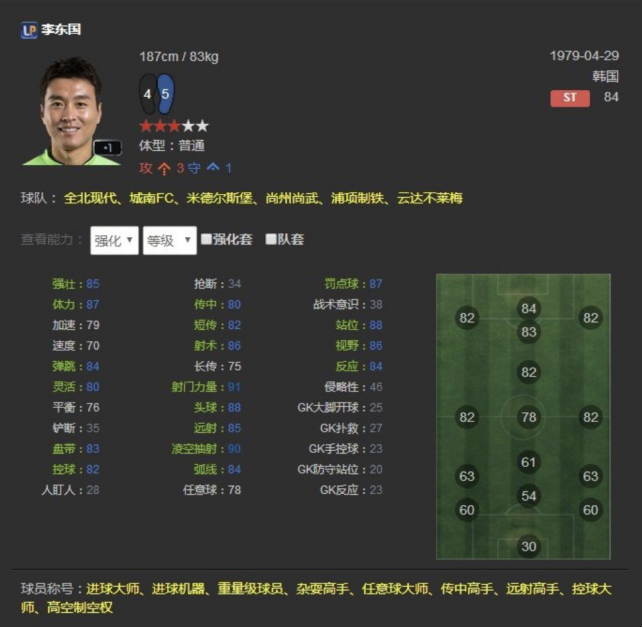
Task: Select the 30 goalkeeper position marker
Action: click(529, 546)
